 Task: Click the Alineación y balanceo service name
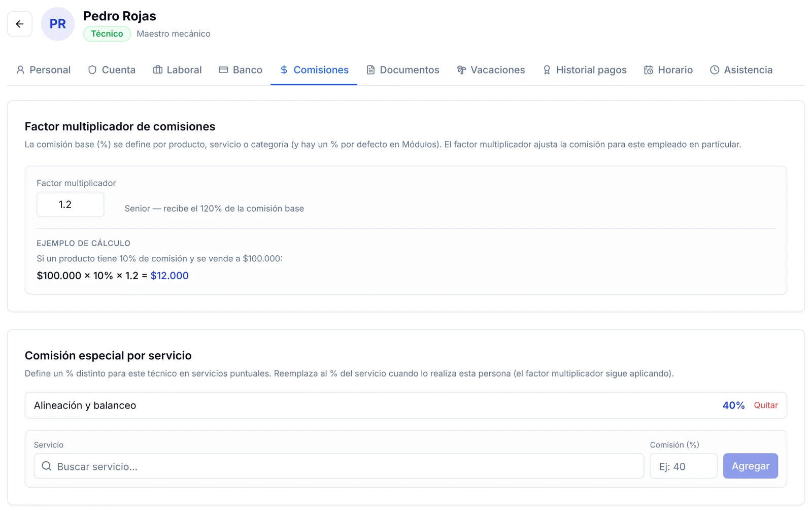85,405
